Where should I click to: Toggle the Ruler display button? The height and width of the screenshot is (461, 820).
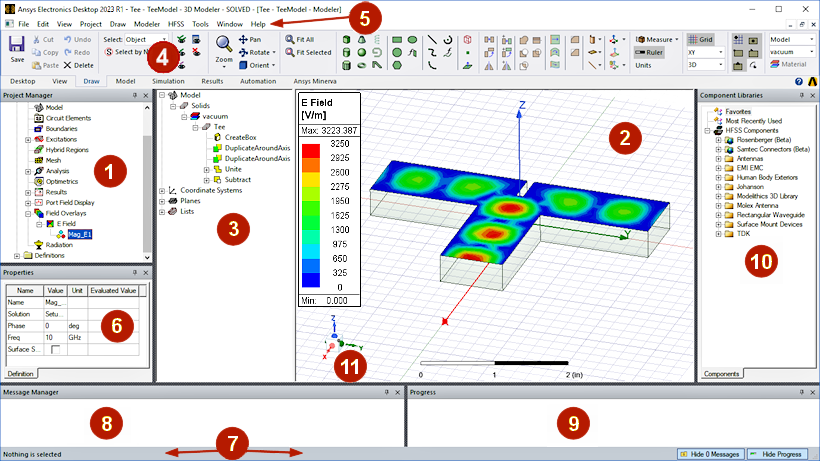pyautogui.click(x=649, y=52)
